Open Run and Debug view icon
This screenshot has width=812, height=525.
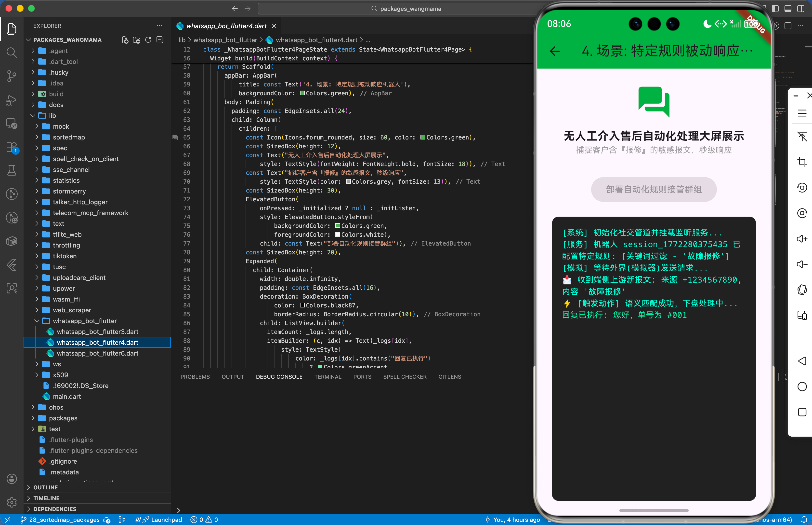click(12, 100)
